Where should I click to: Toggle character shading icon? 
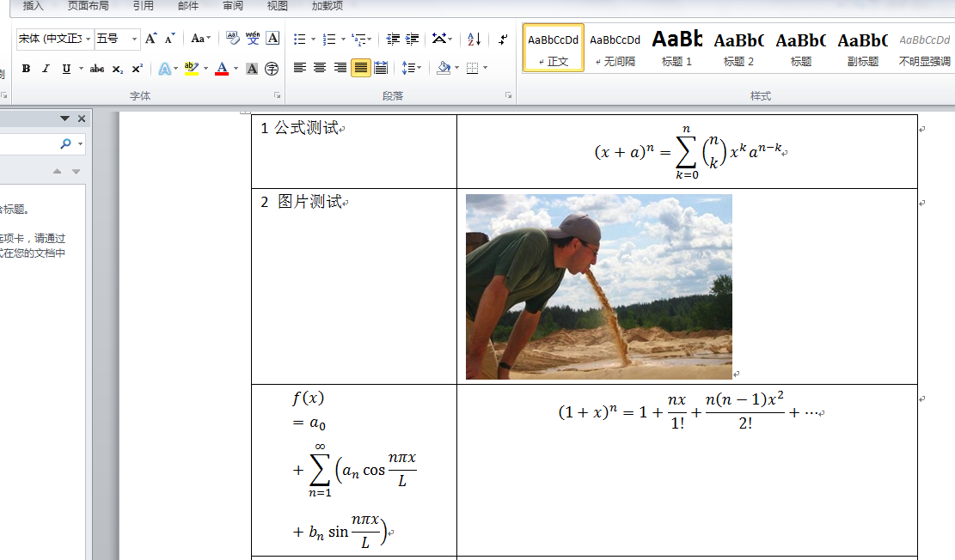(252, 69)
